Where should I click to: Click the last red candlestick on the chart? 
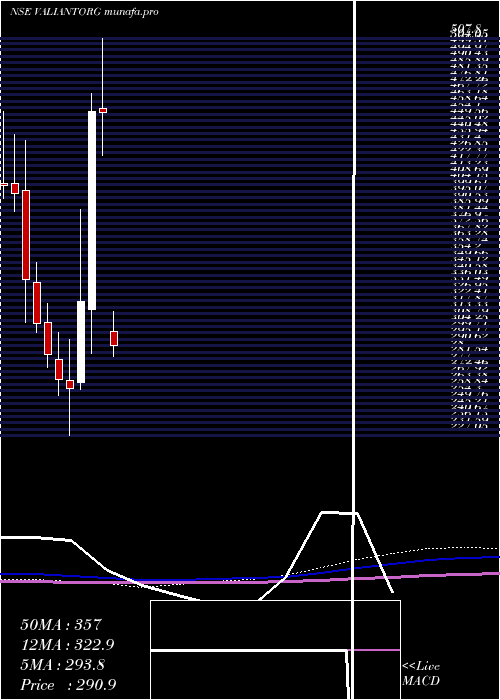114,338
